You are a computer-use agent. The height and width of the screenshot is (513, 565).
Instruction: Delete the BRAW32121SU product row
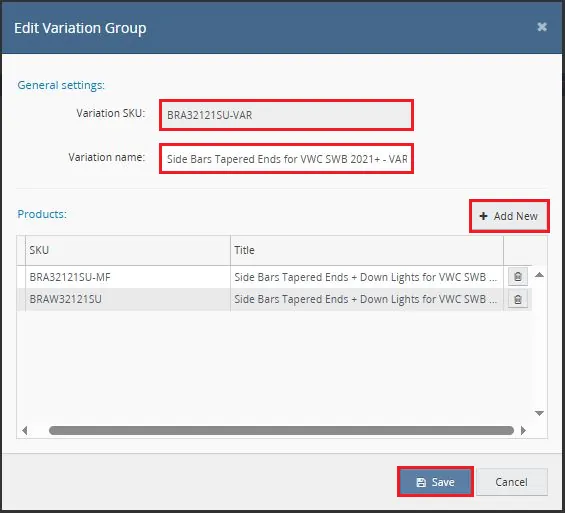[518, 299]
